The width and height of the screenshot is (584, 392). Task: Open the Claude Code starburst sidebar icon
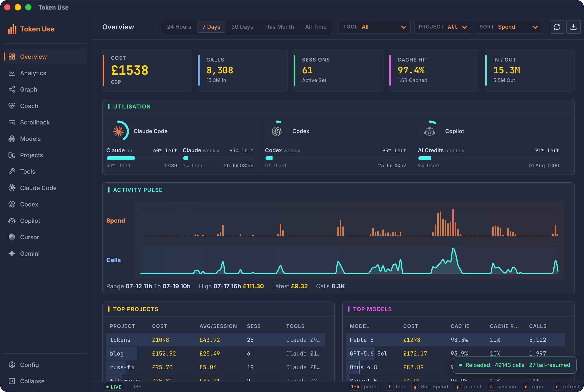point(12,188)
